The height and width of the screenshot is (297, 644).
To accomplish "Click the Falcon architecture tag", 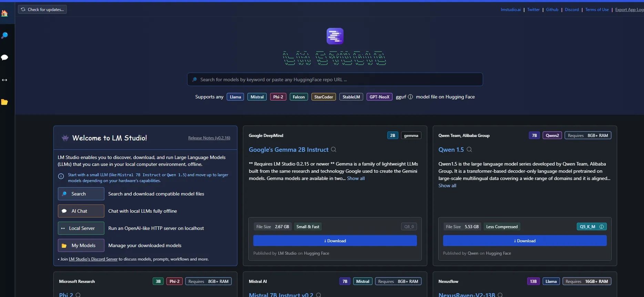I will [x=299, y=97].
